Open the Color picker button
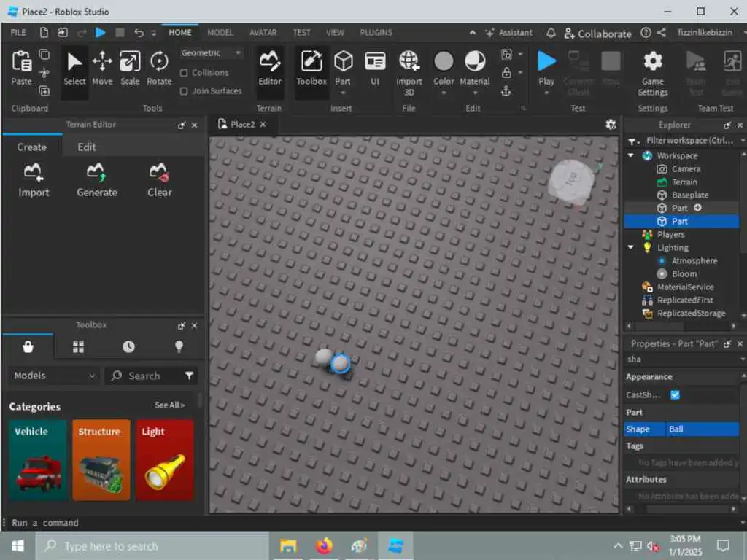The height and width of the screenshot is (560, 747). click(x=444, y=69)
